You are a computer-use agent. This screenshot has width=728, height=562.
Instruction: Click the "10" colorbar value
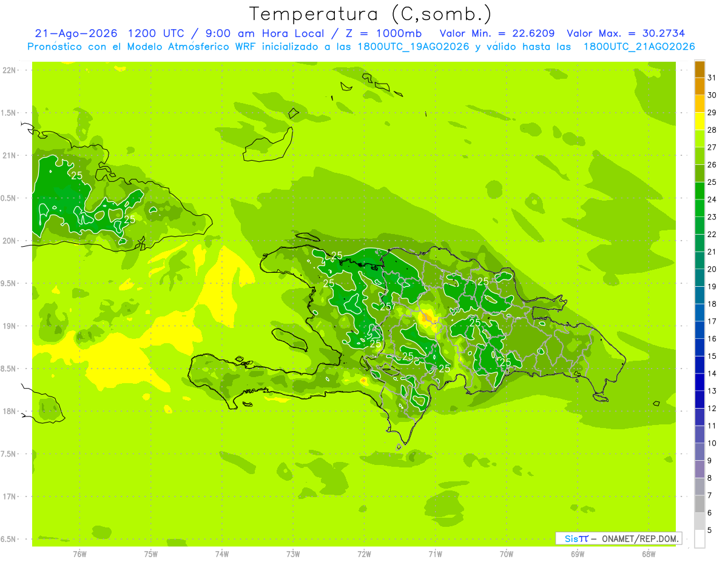(x=712, y=443)
